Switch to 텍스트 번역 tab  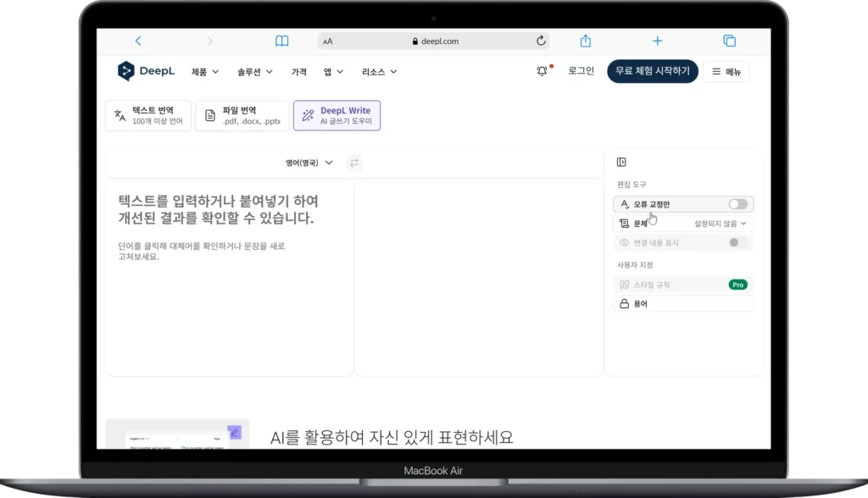[x=148, y=115]
